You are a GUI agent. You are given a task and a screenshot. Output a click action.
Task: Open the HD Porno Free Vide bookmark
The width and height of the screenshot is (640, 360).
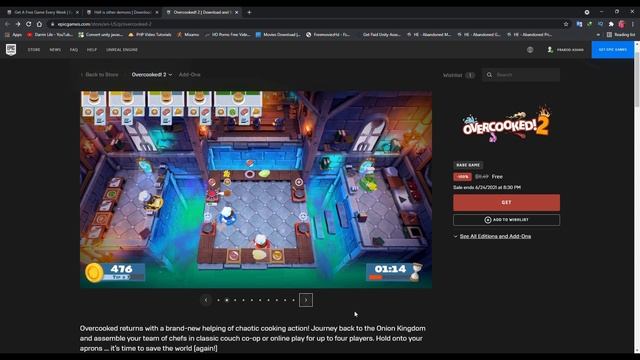pos(228,35)
